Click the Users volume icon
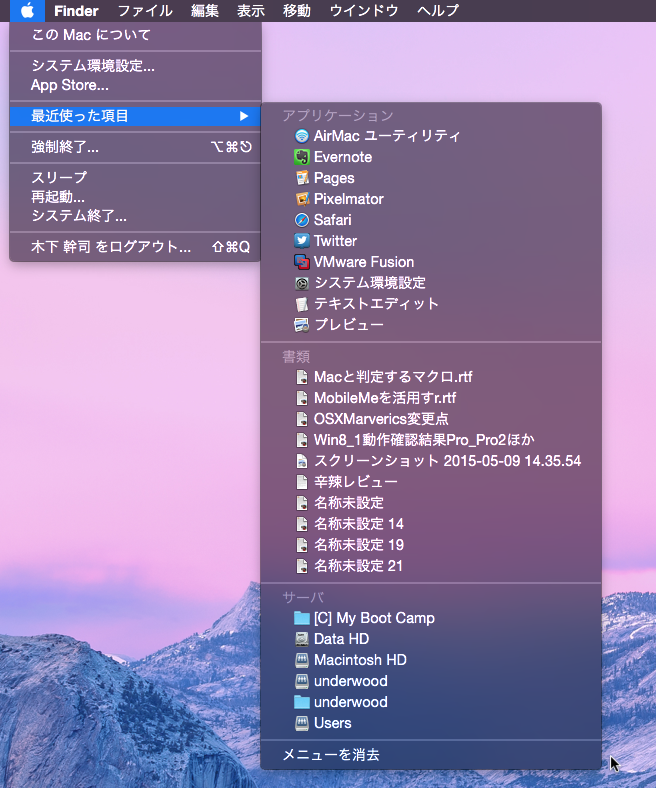The image size is (656, 788). pos(302,723)
